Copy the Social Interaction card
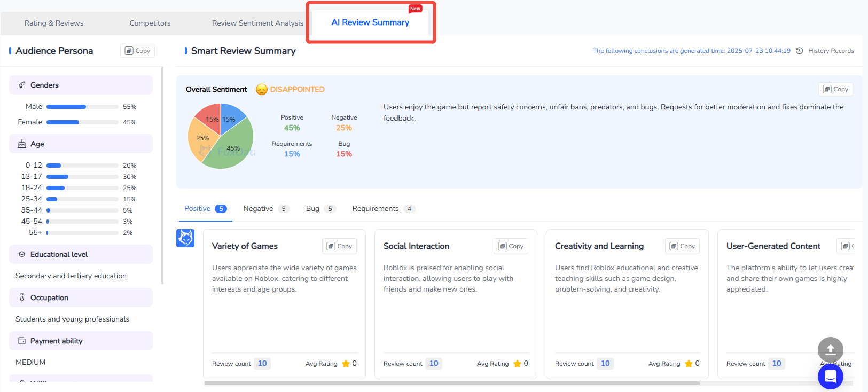 click(511, 246)
